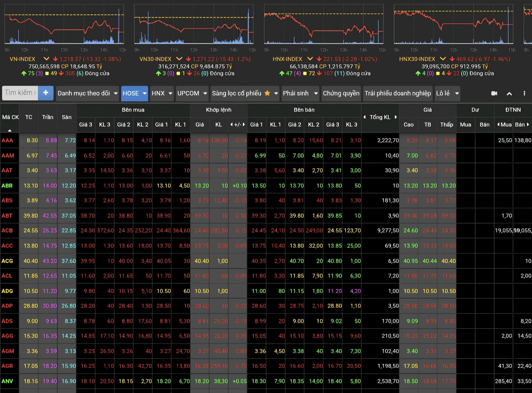Select stock symbol ADP

(x=7, y=306)
